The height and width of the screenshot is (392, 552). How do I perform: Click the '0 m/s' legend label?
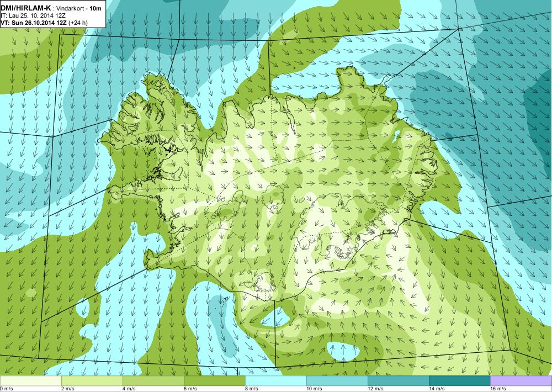click(x=6, y=389)
